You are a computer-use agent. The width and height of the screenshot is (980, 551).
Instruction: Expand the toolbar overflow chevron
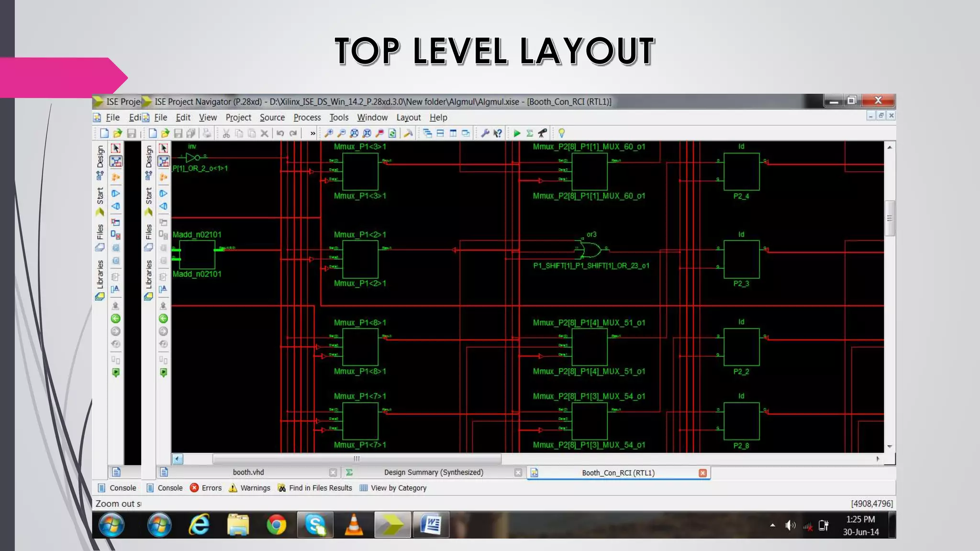[x=312, y=133]
